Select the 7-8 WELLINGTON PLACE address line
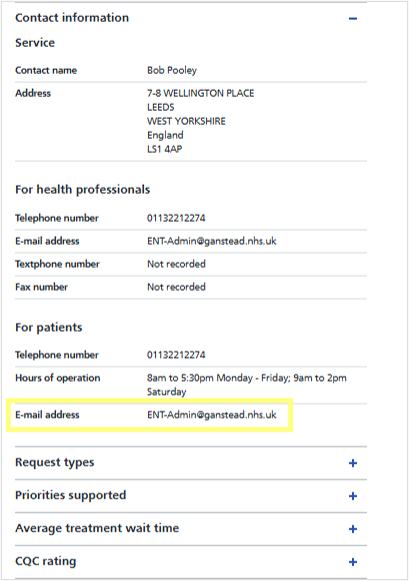Viewport: 409px width, 581px height. pyautogui.click(x=200, y=93)
